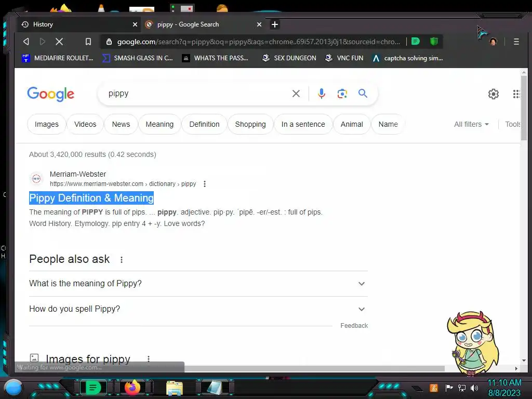Image resolution: width=532 pixels, height=399 pixels.
Task: Open Google quick settings gear
Action: [494, 94]
